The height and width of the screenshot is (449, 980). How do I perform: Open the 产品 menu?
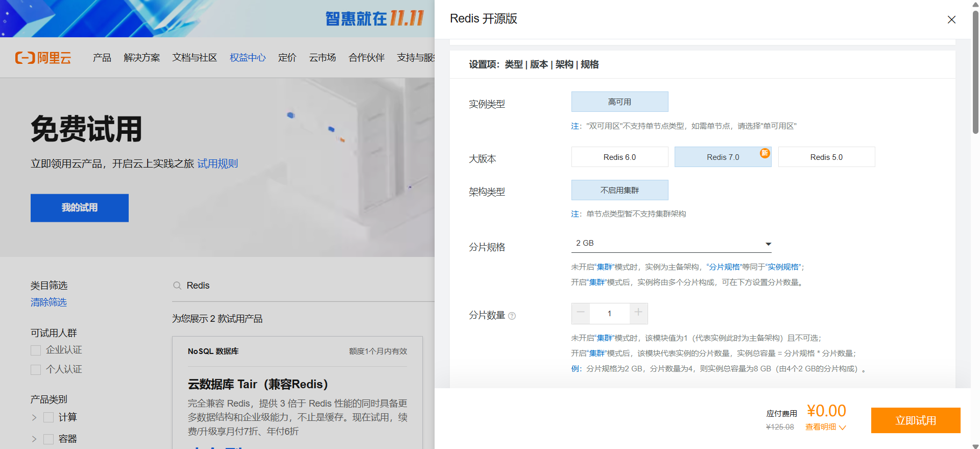pos(102,58)
